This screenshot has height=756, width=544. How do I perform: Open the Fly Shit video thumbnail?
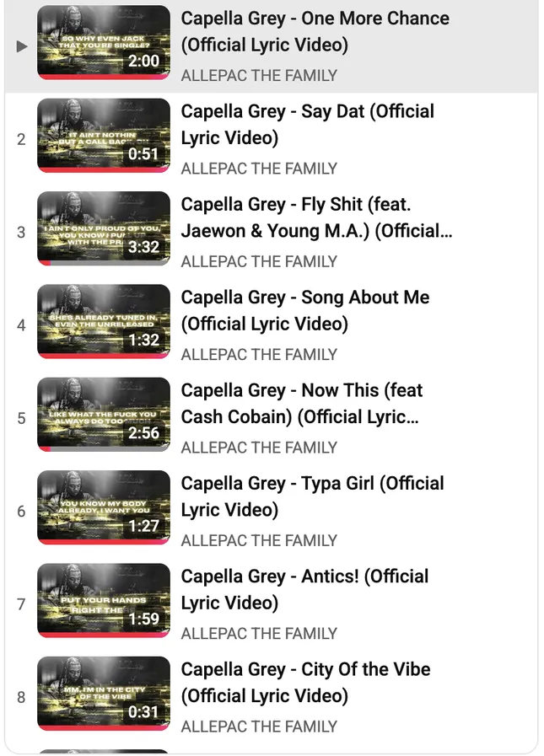(104, 228)
